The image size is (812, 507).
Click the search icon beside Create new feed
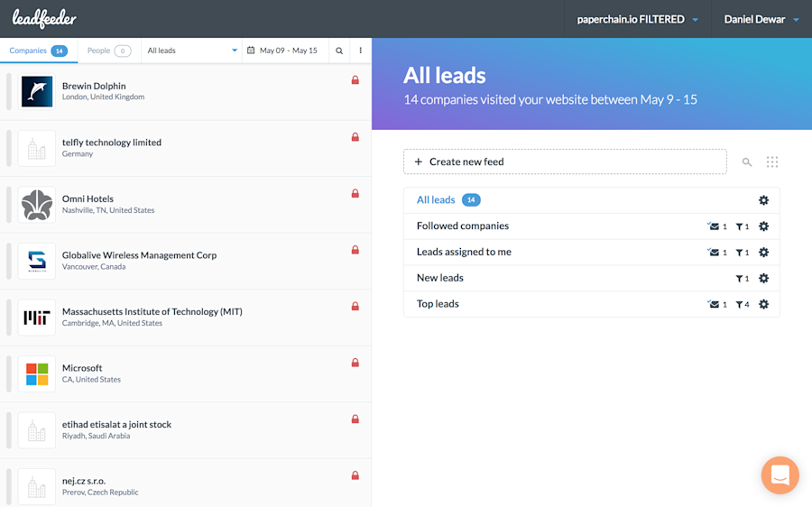click(x=747, y=162)
